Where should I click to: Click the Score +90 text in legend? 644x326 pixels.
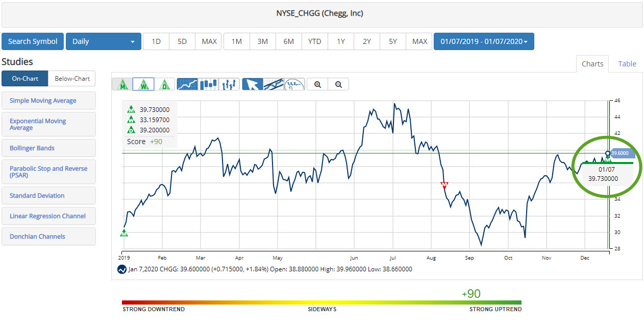pyautogui.click(x=144, y=142)
